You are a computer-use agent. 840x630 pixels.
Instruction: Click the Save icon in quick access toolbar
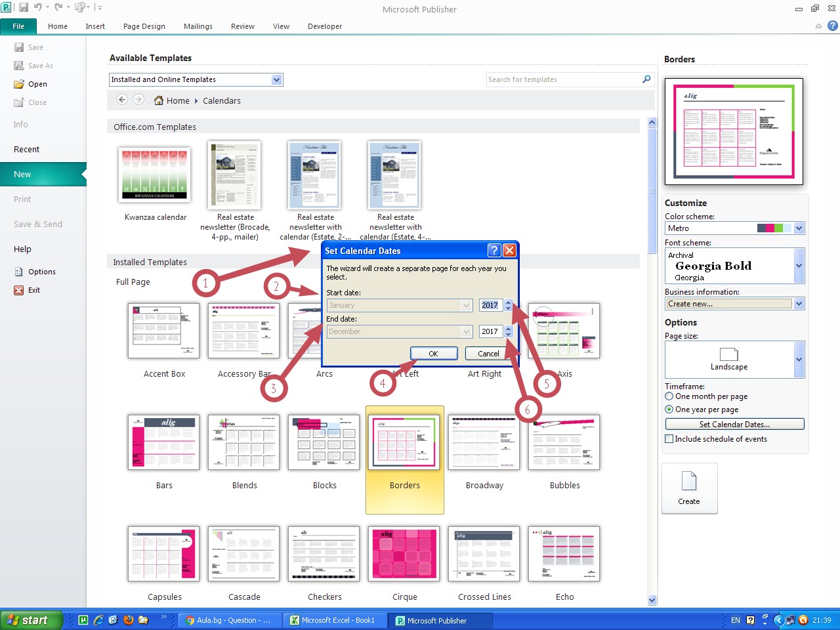24,7
